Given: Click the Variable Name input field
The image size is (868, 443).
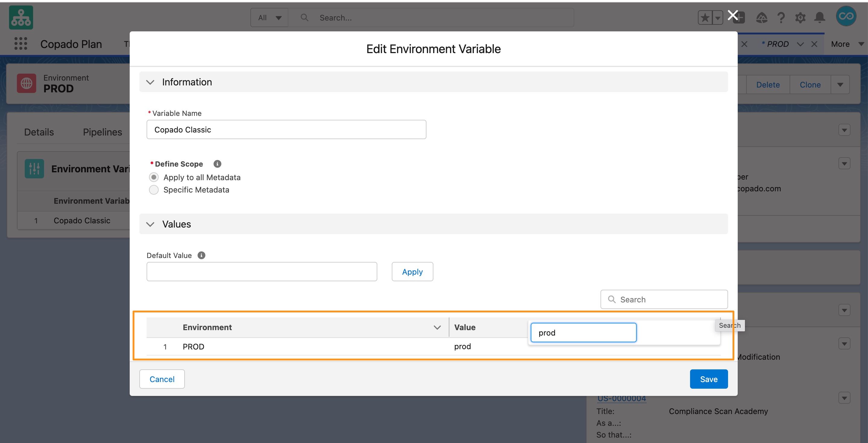Looking at the screenshot, I should [286, 130].
